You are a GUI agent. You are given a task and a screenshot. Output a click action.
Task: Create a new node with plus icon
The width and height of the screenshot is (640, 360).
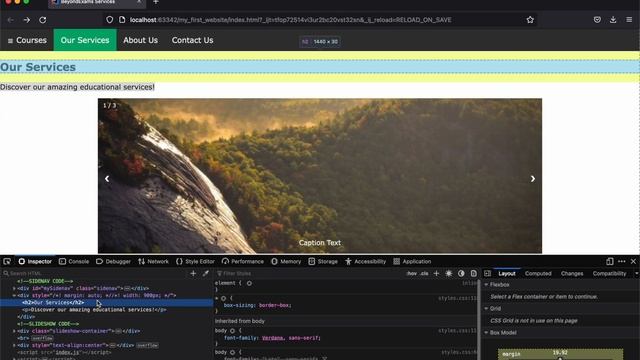click(x=193, y=273)
